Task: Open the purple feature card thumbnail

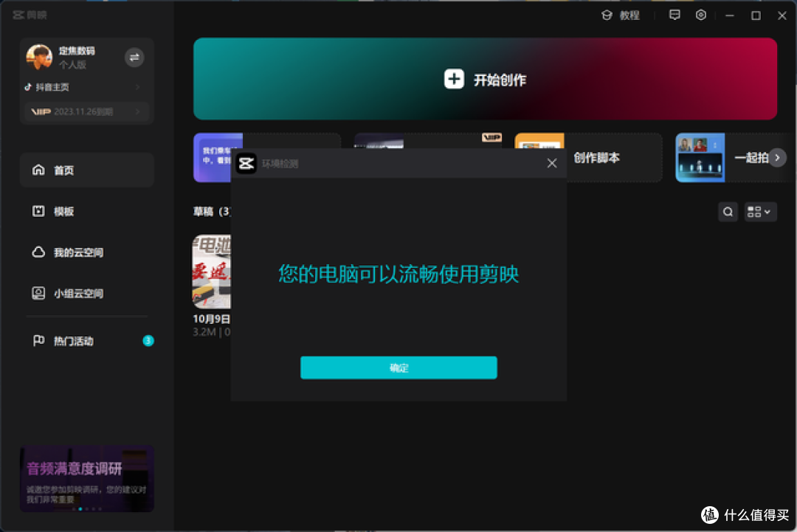Action: click(218, 157)
